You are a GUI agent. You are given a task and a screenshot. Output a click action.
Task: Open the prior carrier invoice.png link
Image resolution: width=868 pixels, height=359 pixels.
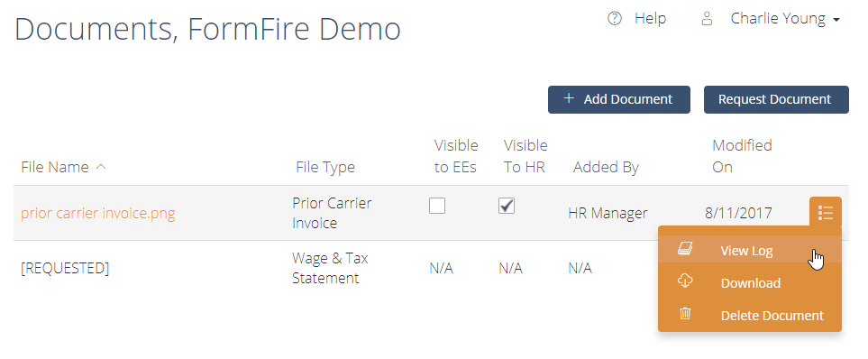pyautogui.click(x=98, y=213)
